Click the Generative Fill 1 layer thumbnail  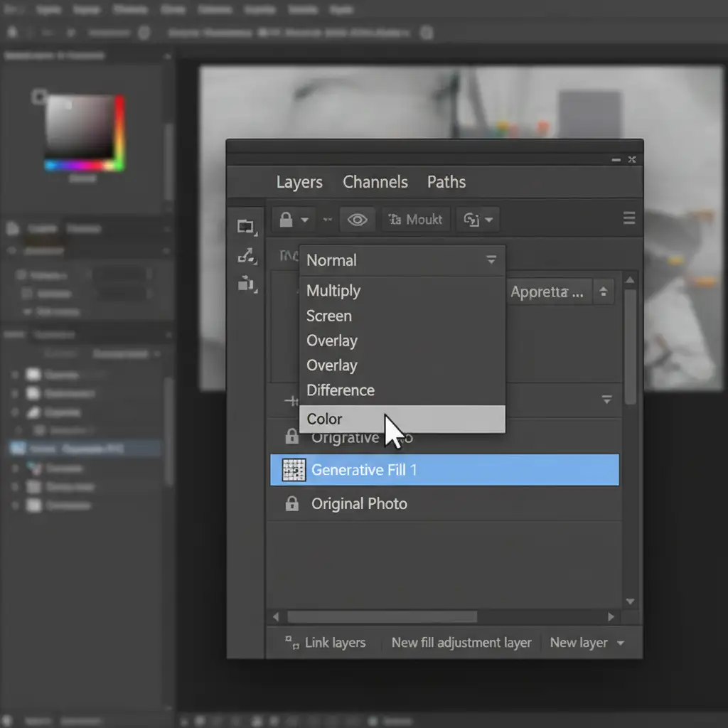(294, 470)
